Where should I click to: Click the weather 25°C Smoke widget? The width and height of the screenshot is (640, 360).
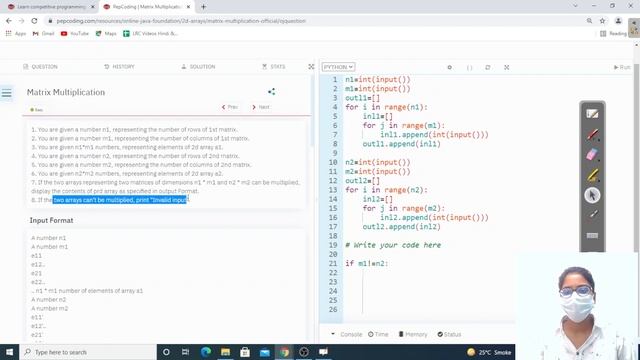[x=489, y=352]
